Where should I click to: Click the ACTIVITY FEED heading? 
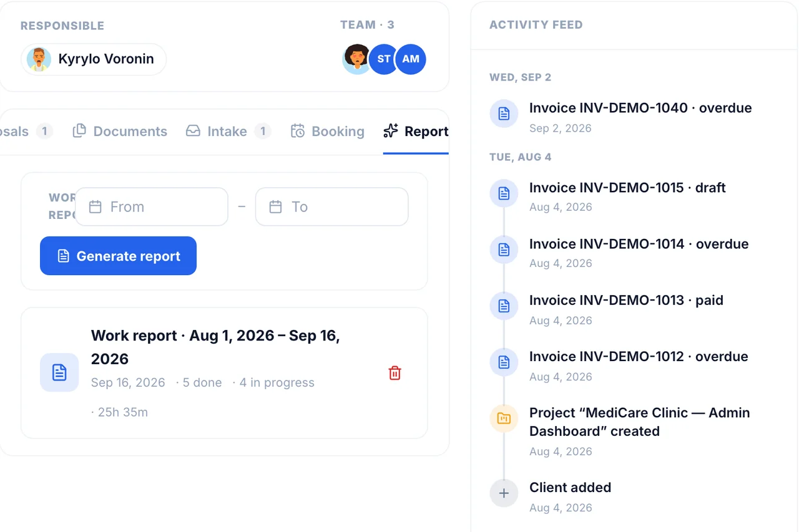[x=536, y=25]
